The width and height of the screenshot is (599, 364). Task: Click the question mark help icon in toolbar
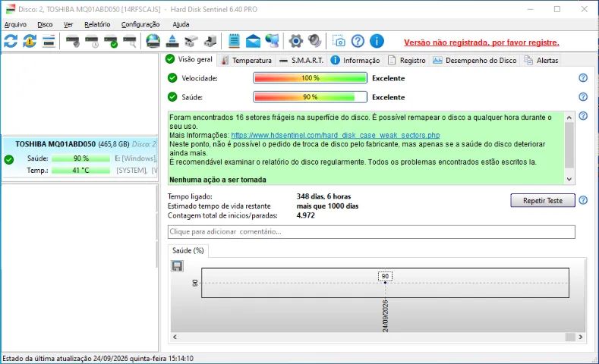click(358, 41)
